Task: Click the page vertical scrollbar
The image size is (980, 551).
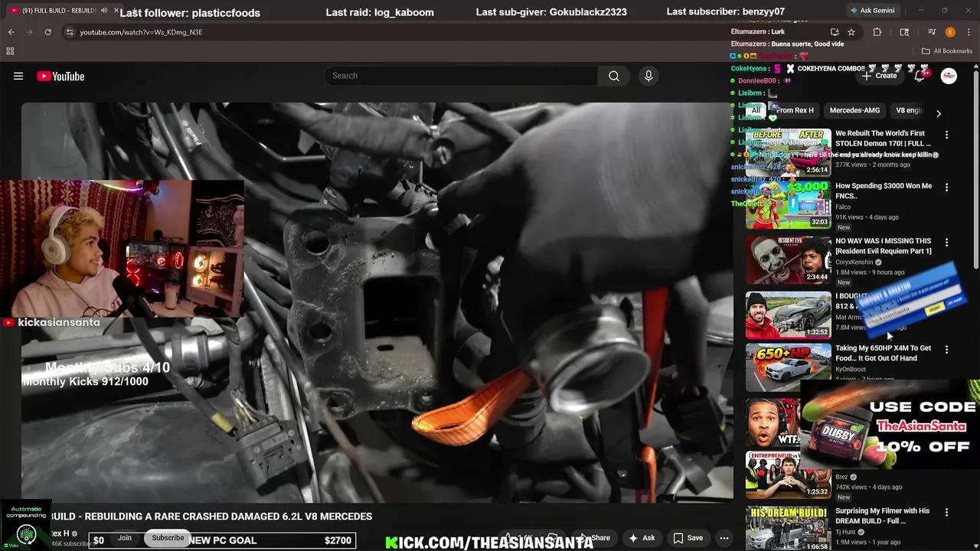Action: (975, 168)
